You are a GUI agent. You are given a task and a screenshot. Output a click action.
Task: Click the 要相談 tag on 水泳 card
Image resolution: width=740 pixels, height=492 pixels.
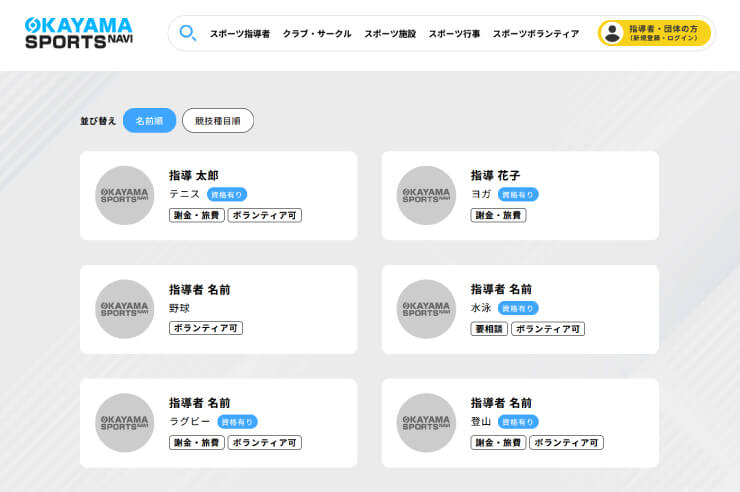coord(489,328)
